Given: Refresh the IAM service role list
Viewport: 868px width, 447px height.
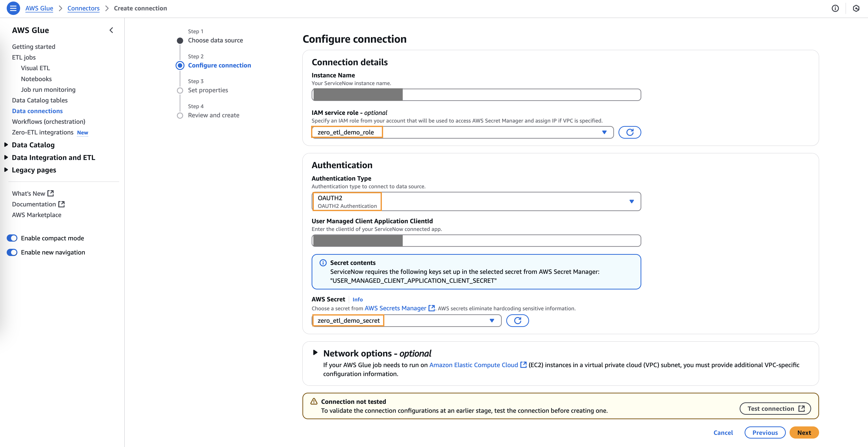Looking at the screenshot, I should [x=629, y=132].
